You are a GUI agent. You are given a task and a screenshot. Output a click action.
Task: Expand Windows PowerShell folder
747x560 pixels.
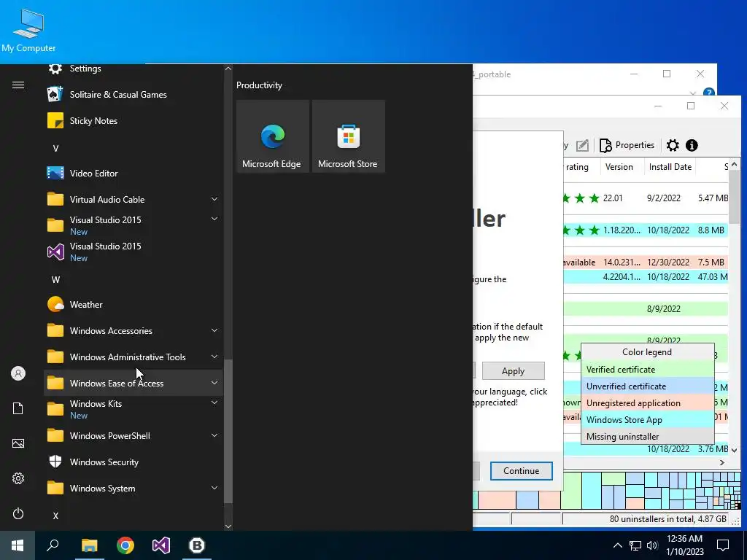click(133, 436)
